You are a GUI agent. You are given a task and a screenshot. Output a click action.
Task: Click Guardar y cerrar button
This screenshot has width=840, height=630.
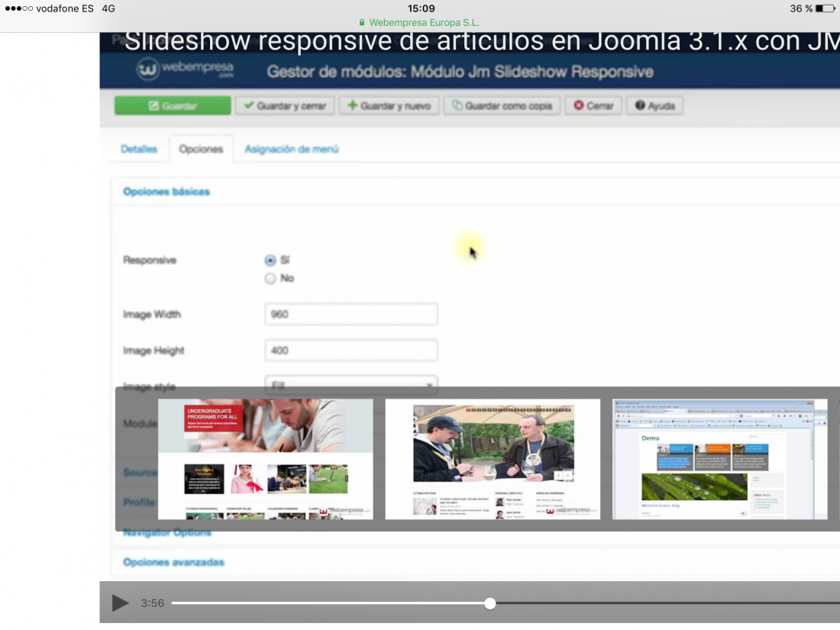pos(285,105)
